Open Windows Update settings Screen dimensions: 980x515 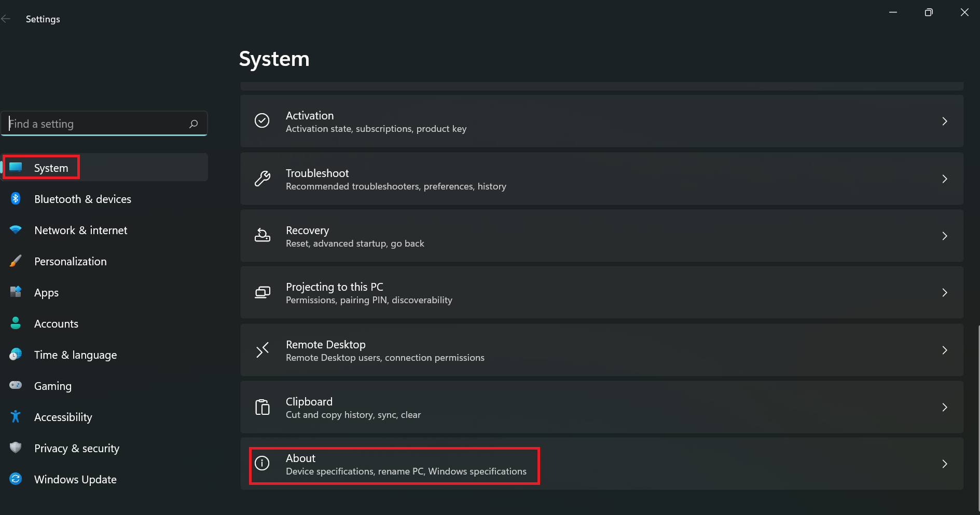104,479
